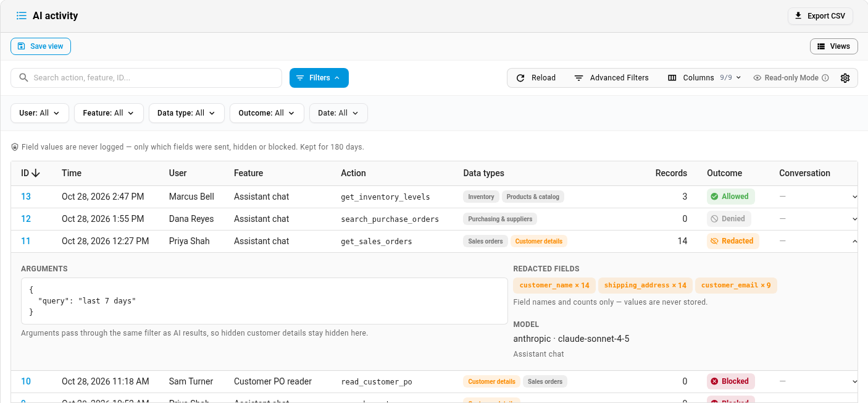This screenshot has height=403, width=868.
Task: Open activity entry ID 10
Action: click(x=26, y=381)
